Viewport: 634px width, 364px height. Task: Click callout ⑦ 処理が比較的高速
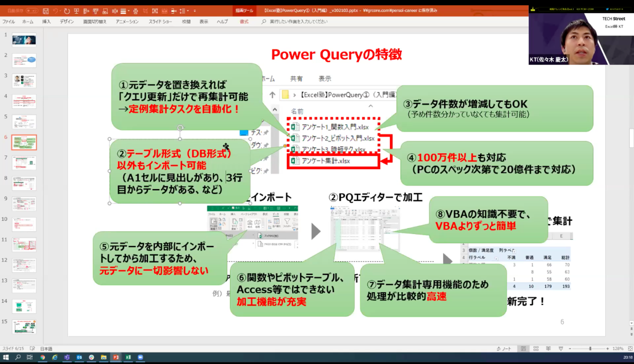[433, 290]
